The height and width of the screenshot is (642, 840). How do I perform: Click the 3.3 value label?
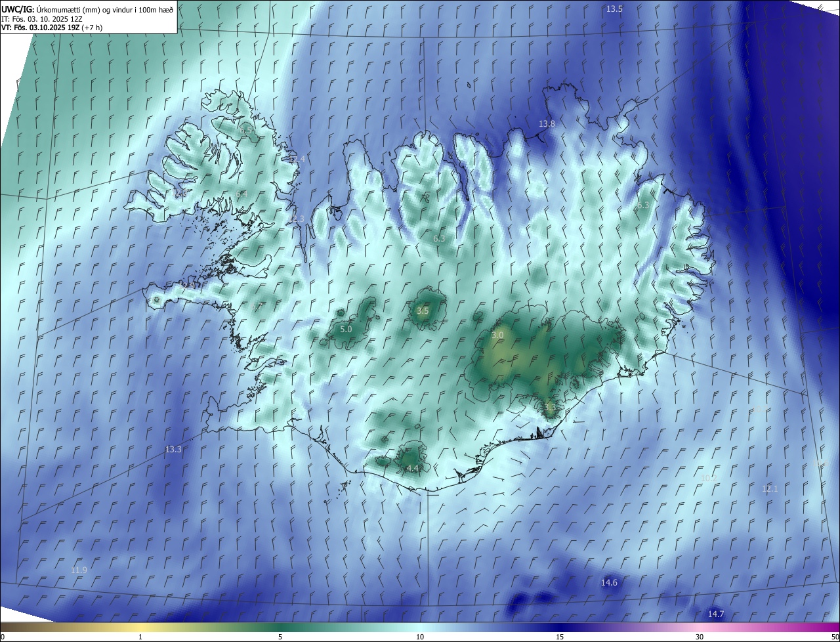[550, 407]
